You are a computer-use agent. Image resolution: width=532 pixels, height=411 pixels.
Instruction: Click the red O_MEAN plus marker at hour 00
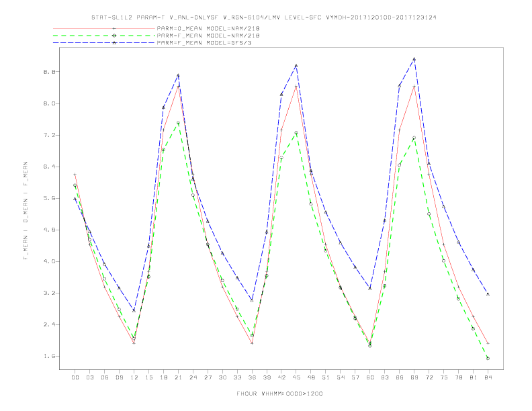point(75,175)
